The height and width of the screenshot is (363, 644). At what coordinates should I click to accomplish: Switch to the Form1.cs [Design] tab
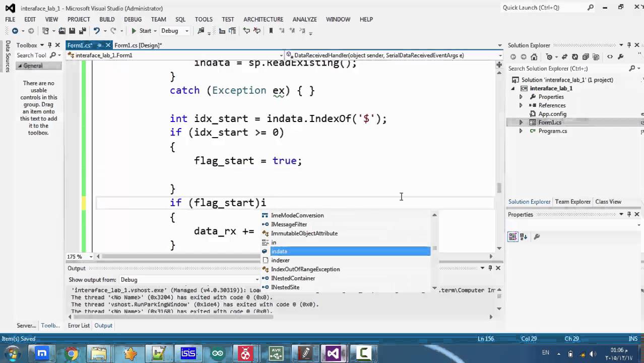coord(138,45)
